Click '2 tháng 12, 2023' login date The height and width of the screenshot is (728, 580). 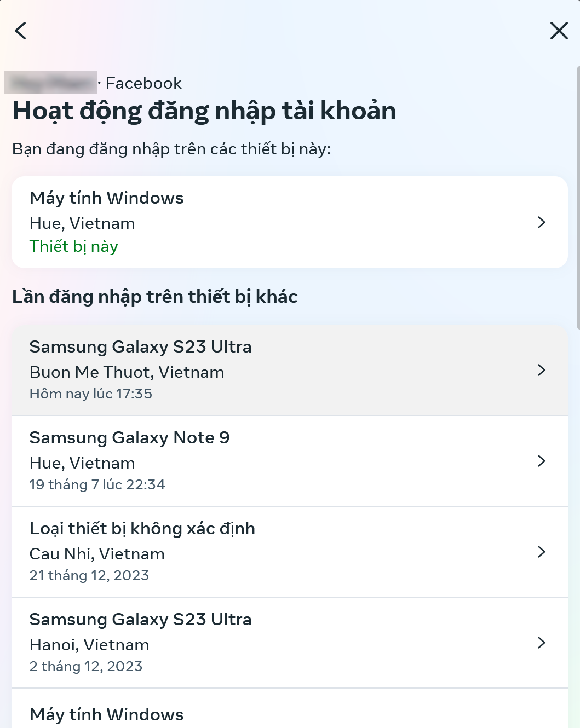click(86, 667)
